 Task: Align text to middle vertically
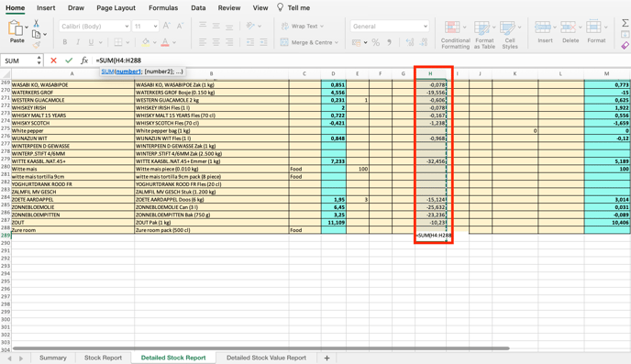[x=216, y=27]
